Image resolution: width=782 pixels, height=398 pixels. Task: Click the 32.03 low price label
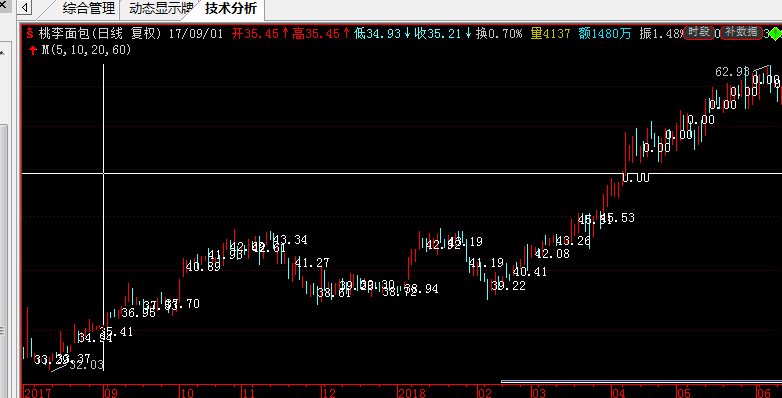tap(86, 365)
